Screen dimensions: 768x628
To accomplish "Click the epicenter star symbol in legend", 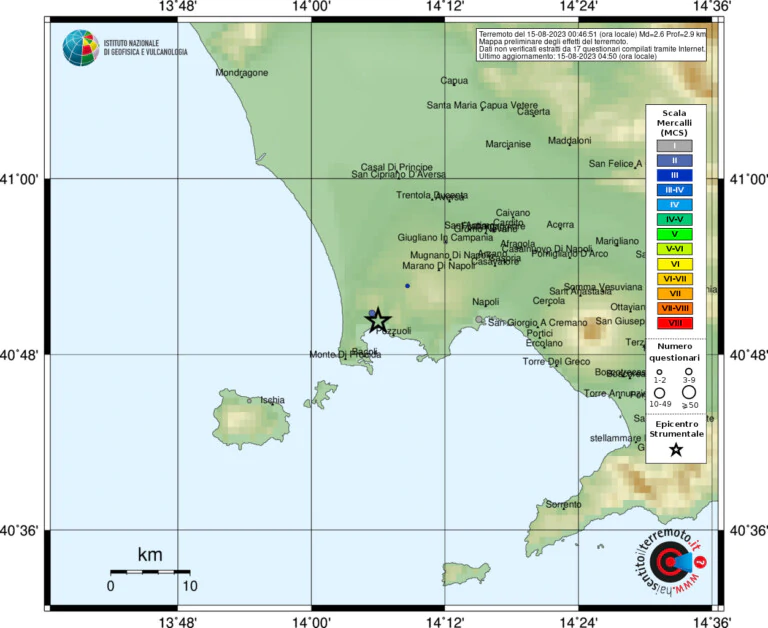I will tap(676, 450).
